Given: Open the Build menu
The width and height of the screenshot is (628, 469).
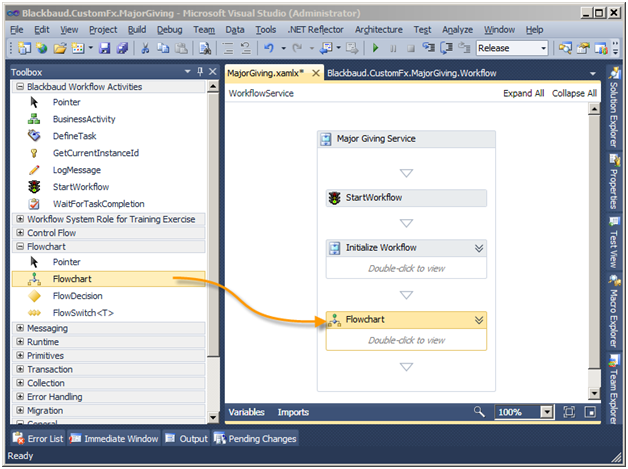Looking at the screenshot, I should (137, 30).
